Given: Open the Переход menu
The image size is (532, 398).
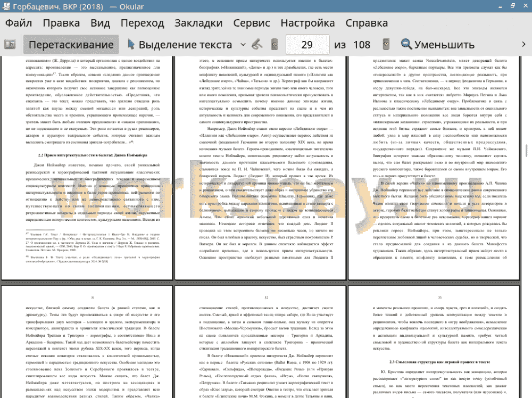Looking at the screenshot, I should [142, 23].
